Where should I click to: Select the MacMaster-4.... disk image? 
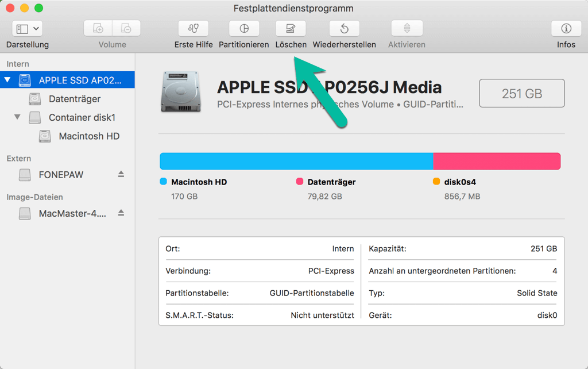(x=72, y=214)
